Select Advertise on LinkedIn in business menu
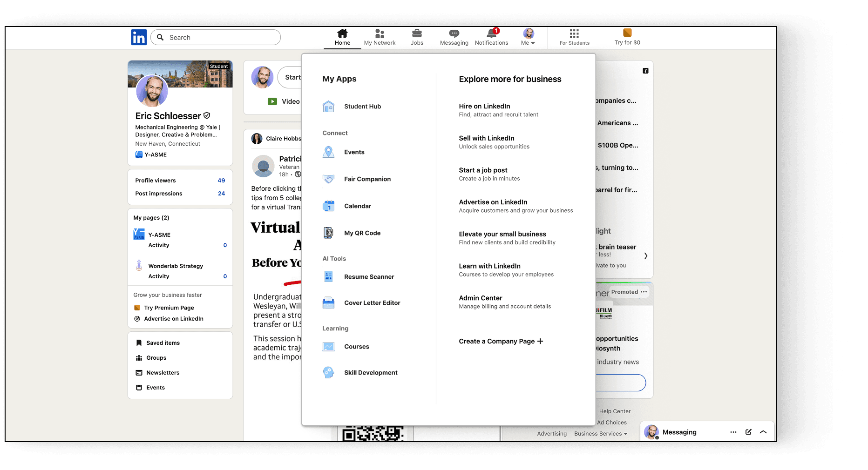The image size is (868, 470). [493, 202]
